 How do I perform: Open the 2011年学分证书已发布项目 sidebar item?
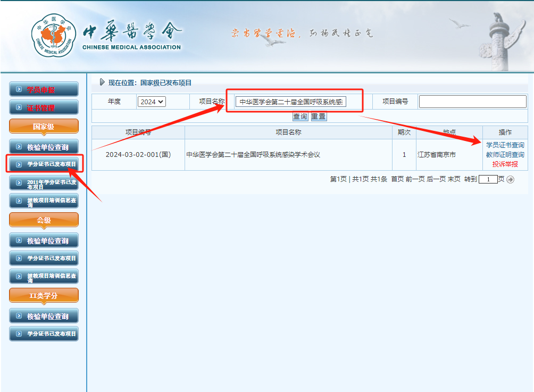tap(43, 184)
